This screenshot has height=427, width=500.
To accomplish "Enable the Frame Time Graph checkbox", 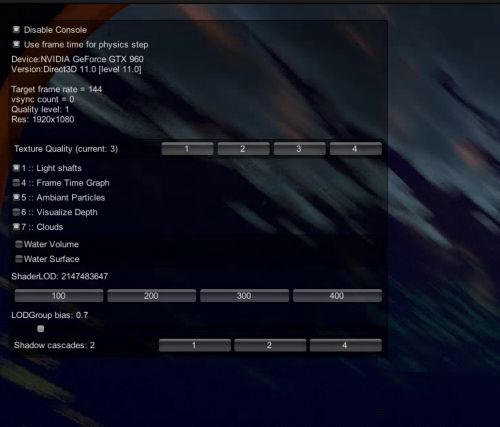I will point(16,183).
